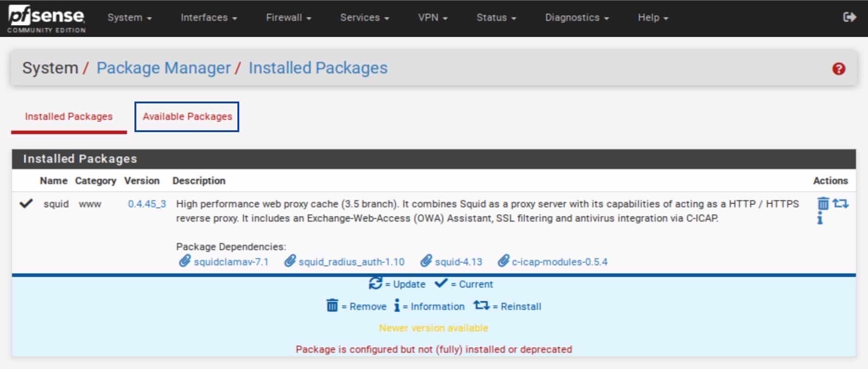This screenshot has height=369, width=868.
Task: Reinstall the squid package using the arrows icon
Action: tap(840, 203)
